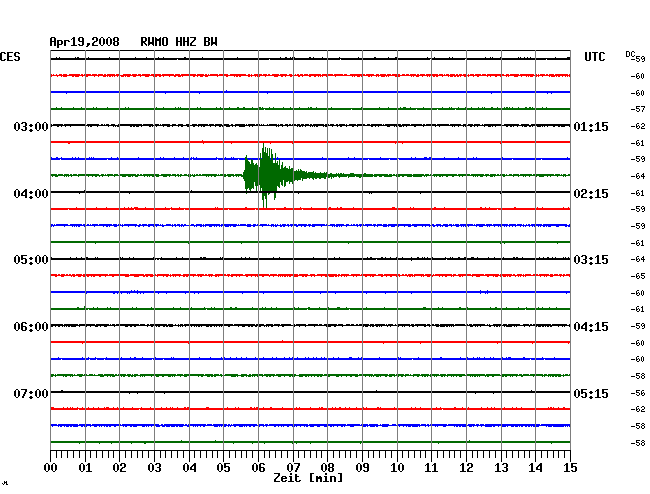Image resolution: width=650 pixels, height=494 pixels.
Task: Click the Zeit [min] axis title
Action: click(x=308, y=478)
